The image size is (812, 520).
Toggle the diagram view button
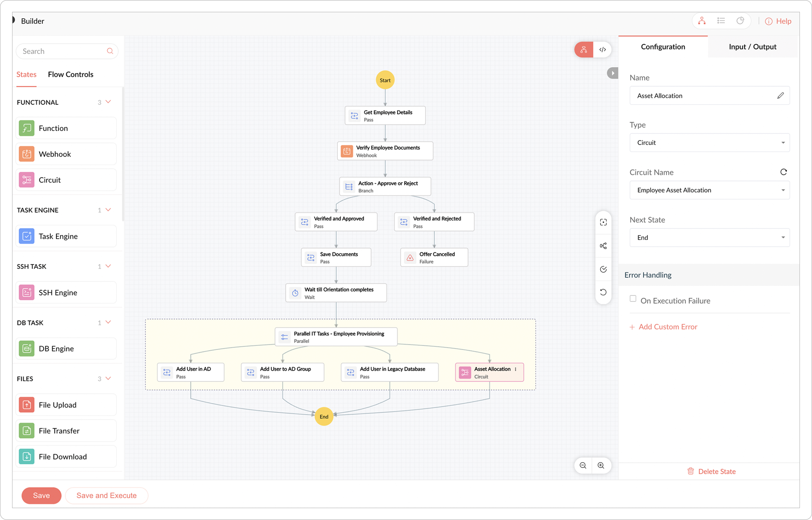pos(584,50)
